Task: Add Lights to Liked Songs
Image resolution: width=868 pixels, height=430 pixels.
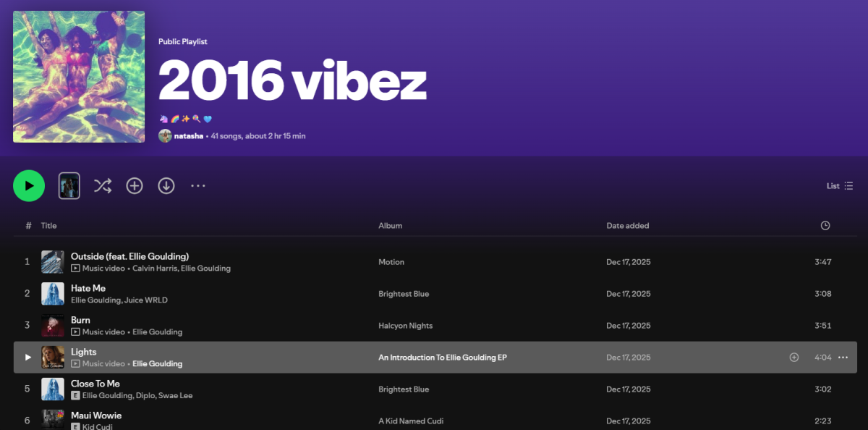Action: [794, 358]
